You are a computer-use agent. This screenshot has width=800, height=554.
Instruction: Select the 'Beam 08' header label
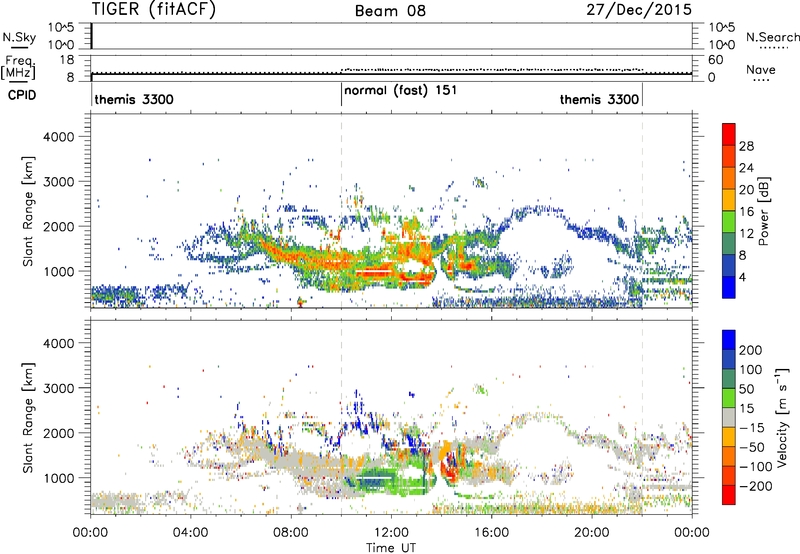pos(390,11)
